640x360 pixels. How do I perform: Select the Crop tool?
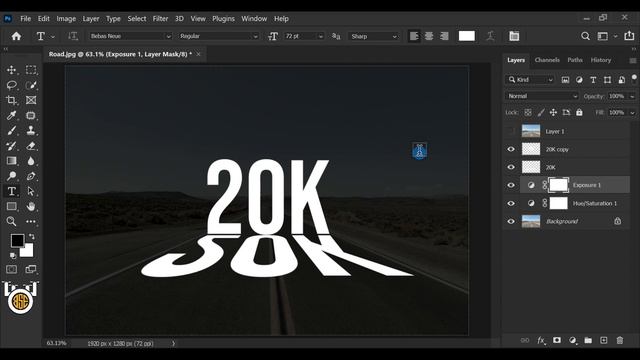tap(11, 100)
